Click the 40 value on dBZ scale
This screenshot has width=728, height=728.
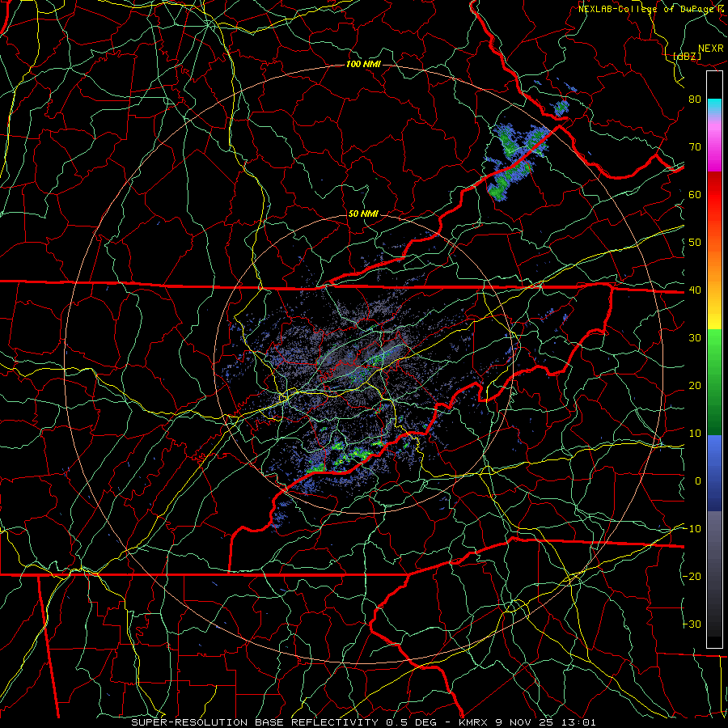click(695, 290)
